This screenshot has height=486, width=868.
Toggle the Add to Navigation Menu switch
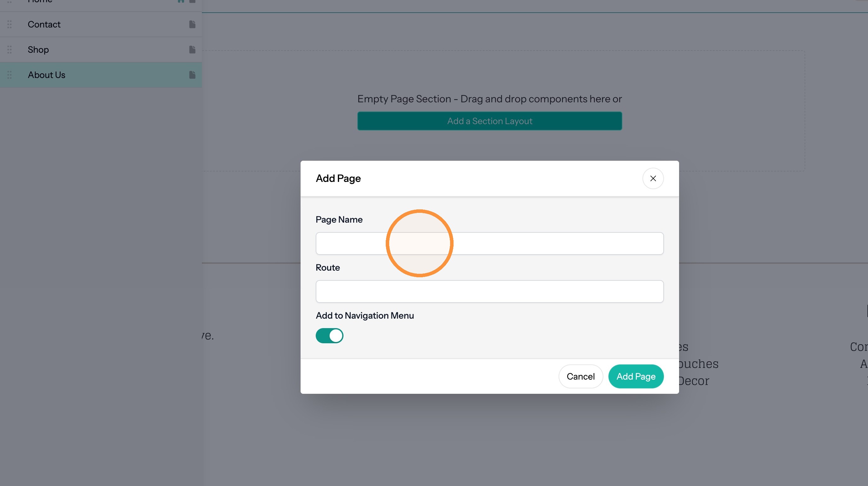pos(329,336)
